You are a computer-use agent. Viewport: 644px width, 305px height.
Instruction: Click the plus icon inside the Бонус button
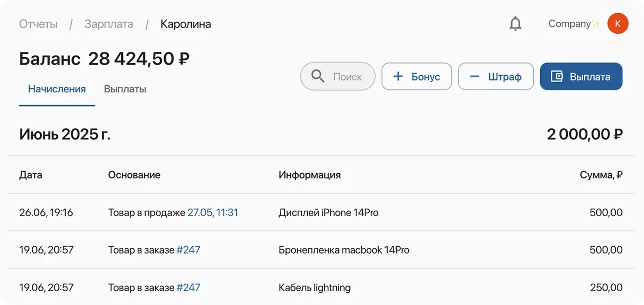[398, 76]
